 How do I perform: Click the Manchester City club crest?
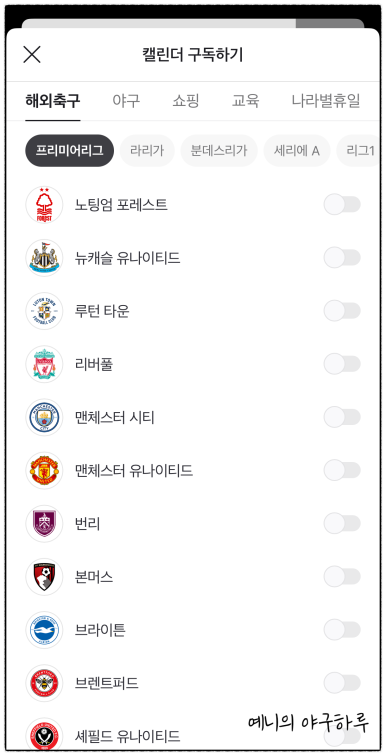tap(44, 417)
